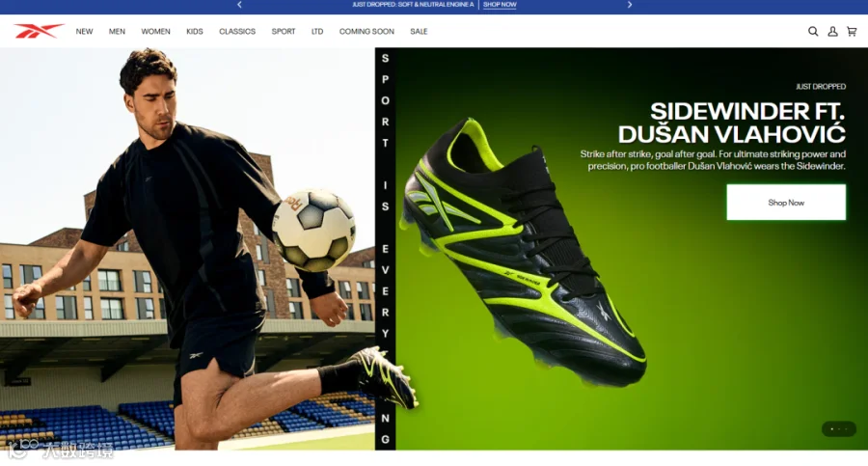Open the search icon
Viewport: 868px width, 466px height.
(813, 32)
